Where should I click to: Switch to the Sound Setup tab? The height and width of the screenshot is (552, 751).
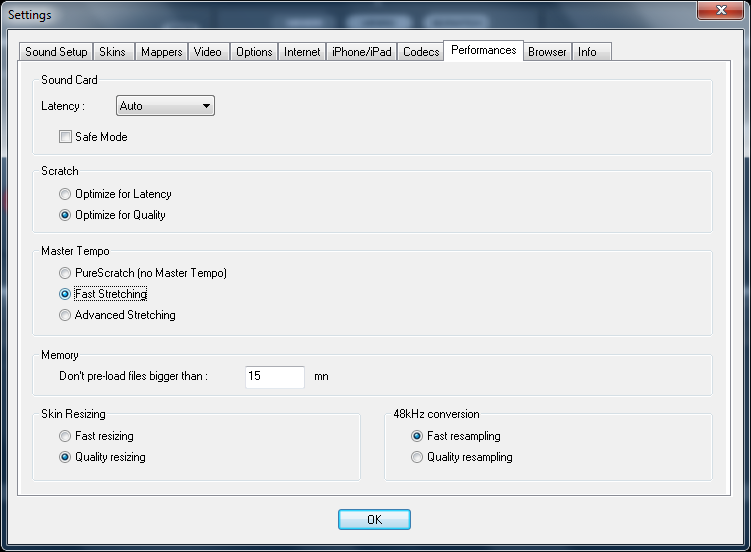point(56,52)
